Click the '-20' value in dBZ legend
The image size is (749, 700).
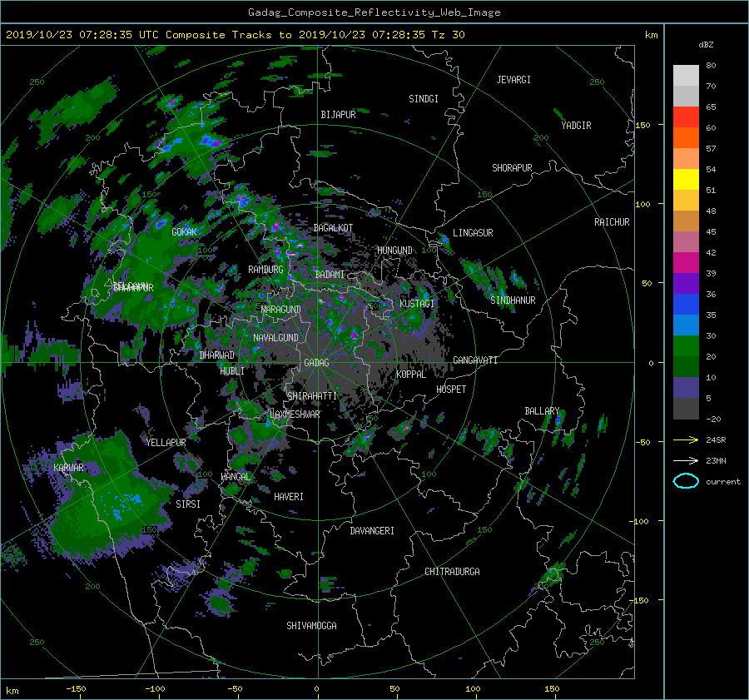(x=713, y=420)
